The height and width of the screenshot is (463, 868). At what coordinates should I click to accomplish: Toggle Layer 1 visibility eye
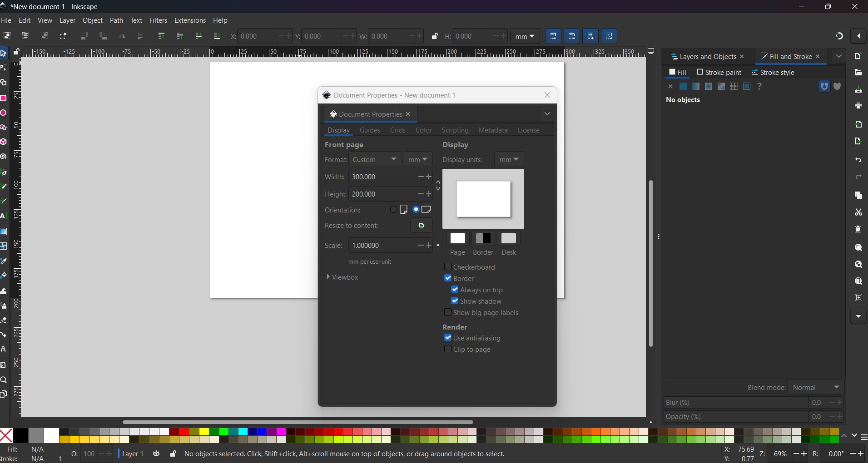pyautogui.click(x=156, y=454)
